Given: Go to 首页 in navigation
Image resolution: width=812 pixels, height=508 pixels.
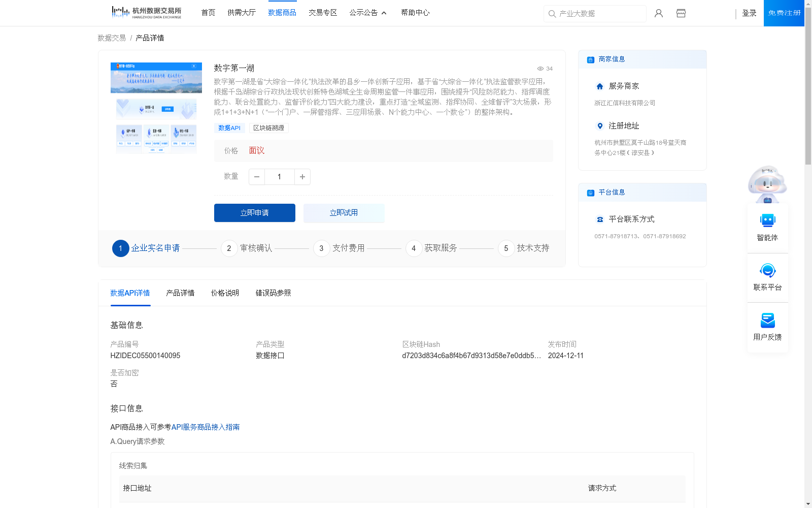Looking at the screenshot, I should pos(208,13).
